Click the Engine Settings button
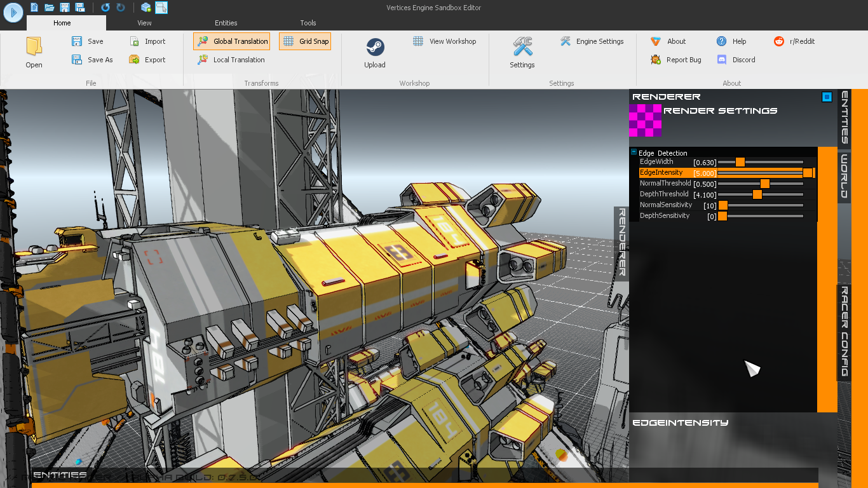 tap(592, 41)
